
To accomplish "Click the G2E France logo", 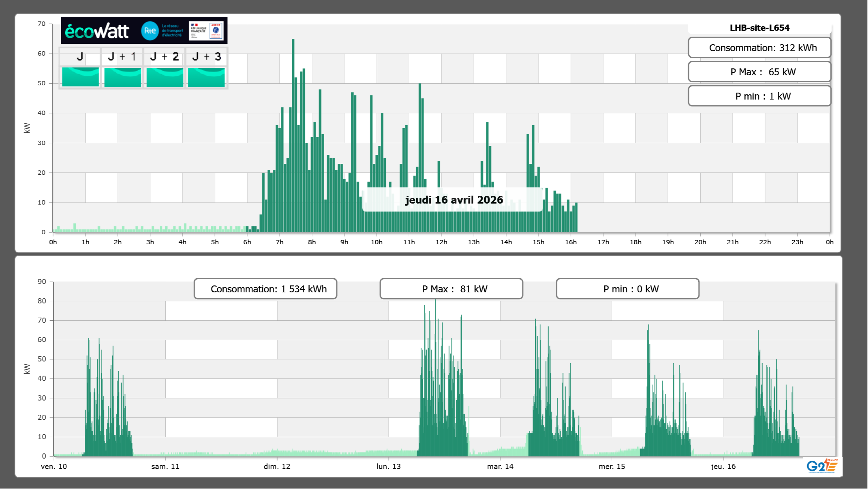I will coord(822,466).
